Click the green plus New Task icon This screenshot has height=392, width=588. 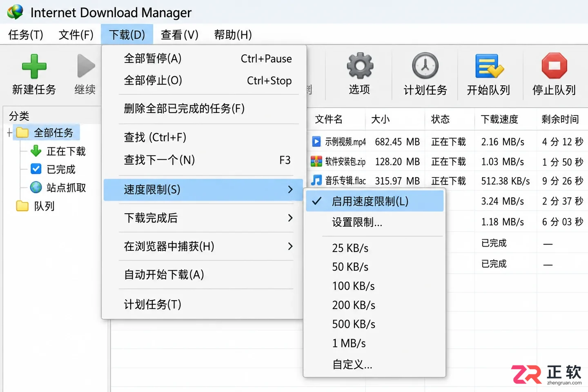click(34, 66)
